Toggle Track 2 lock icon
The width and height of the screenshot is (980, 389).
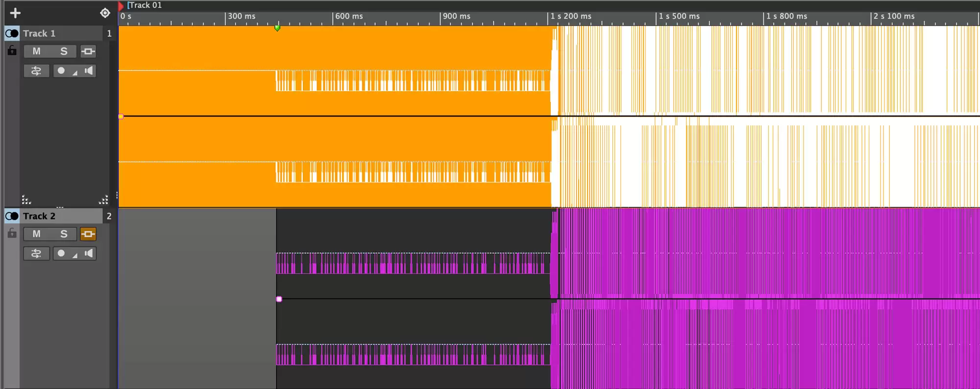(12, 233)
